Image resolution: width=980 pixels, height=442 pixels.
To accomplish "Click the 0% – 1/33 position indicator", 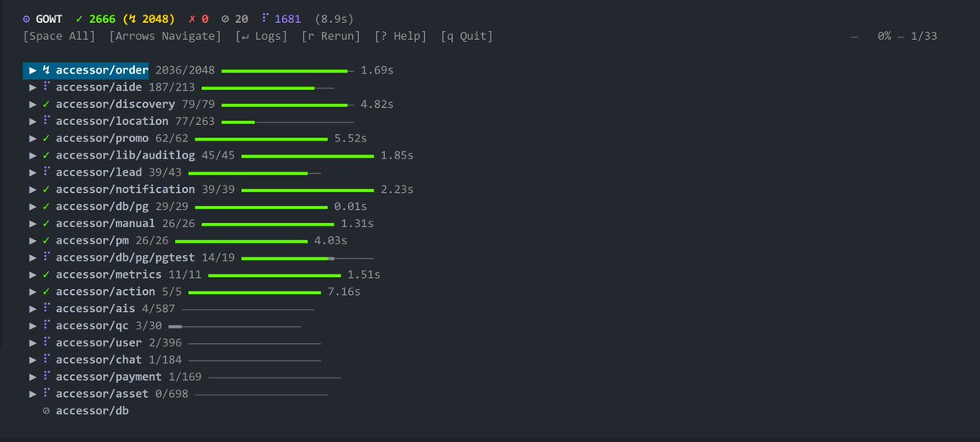I will (907, 36).
